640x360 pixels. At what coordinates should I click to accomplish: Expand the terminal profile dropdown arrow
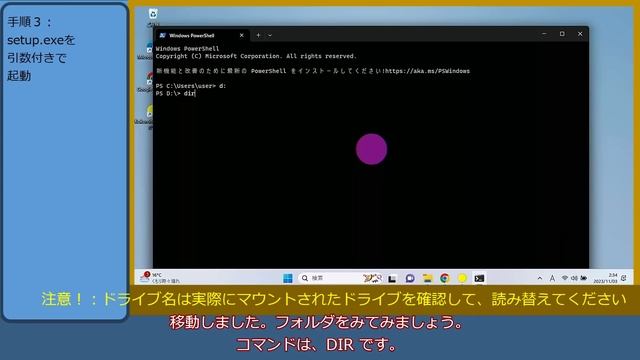270,36
